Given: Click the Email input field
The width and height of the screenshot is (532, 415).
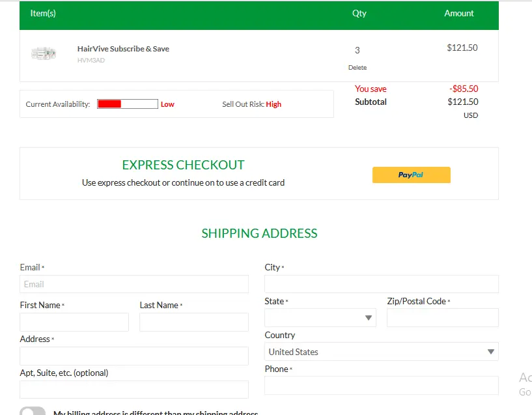Looking at the screenshot, I should coord(134,284).
